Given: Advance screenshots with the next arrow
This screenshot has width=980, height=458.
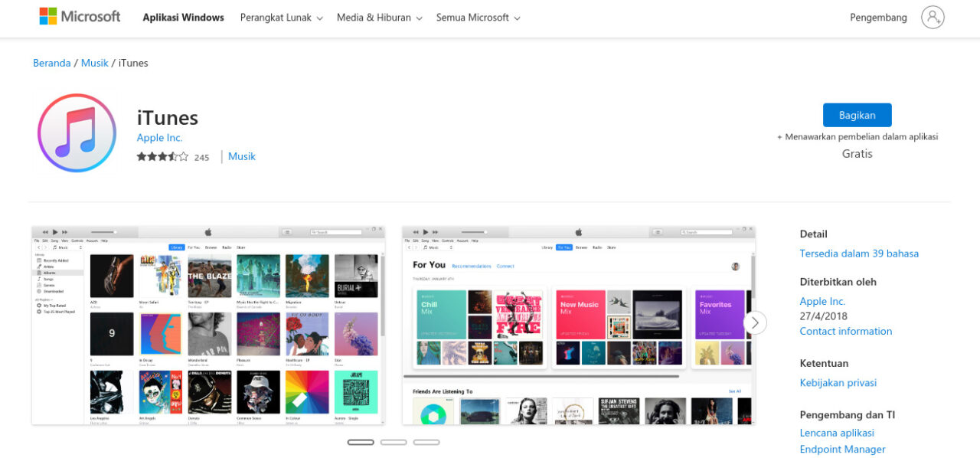Looking at the screenshot, I should tap(755, 322).
